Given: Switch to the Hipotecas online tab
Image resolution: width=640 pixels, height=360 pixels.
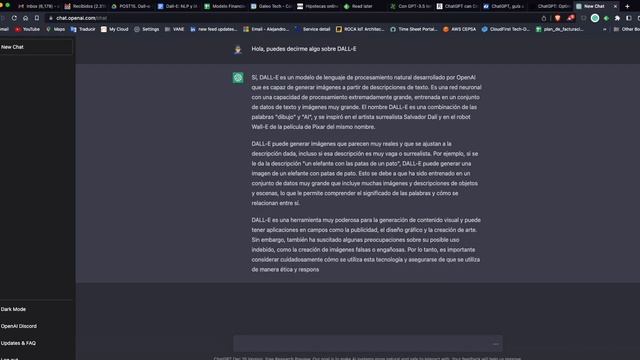Looking at the screenshot, I should click(x=317, y=6).
